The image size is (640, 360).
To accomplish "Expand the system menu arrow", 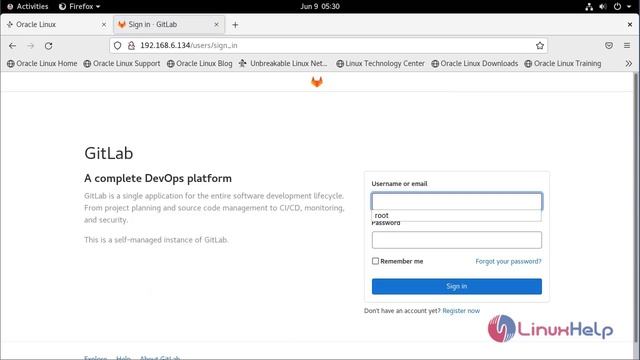I will pos(629,7).
